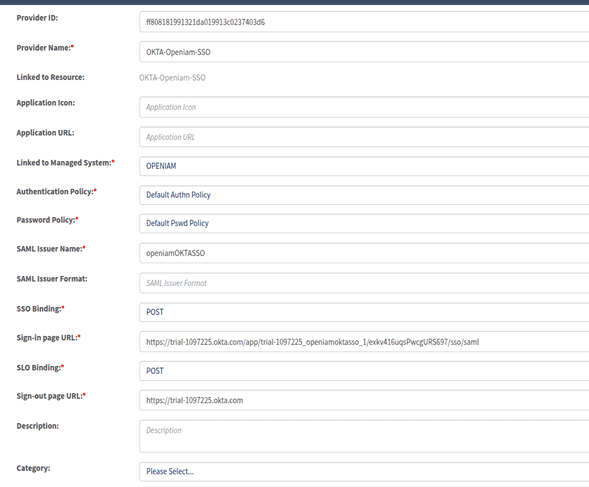The image size is (589, 487).
Task: Click the OKTA-Openiam-SSO linked resource text
Action: 172,78
